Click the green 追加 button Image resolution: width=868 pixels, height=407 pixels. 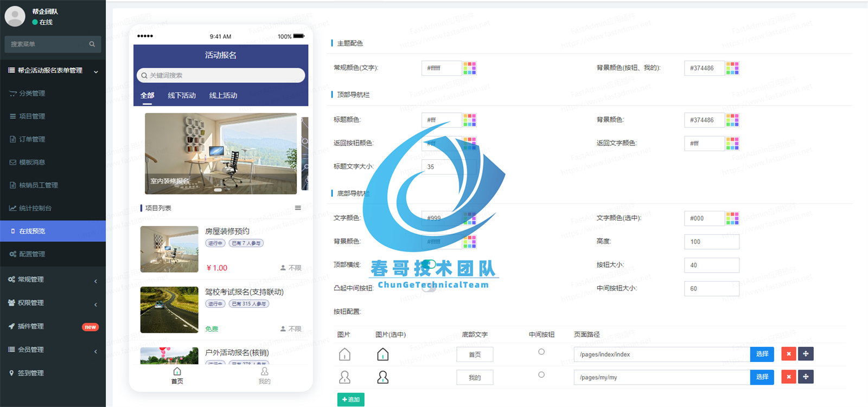point(351,399)
